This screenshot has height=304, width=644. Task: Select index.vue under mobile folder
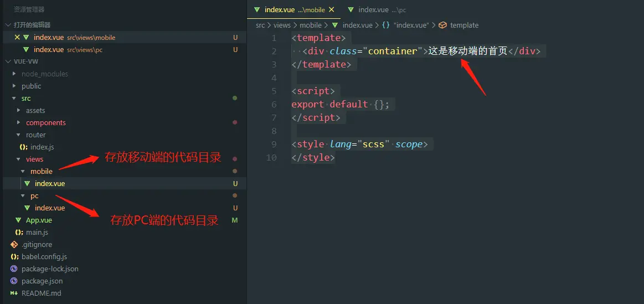tap(123, 184)
